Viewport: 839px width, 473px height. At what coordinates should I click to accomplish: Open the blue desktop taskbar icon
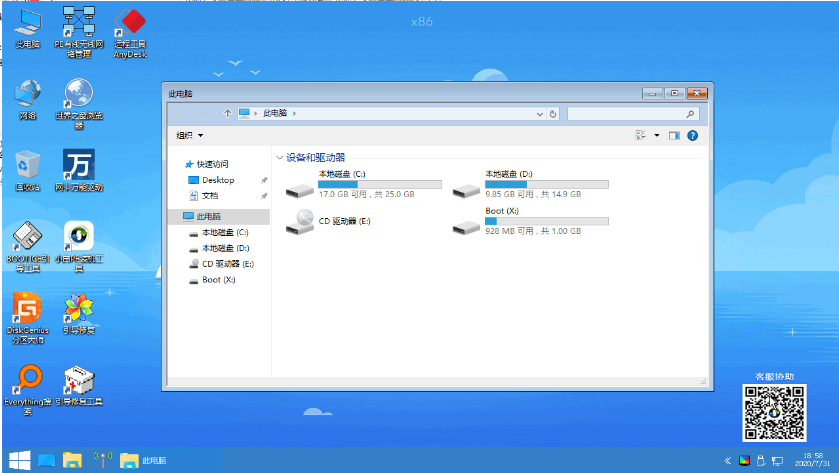pyautogui.click(x=47, y=460)
